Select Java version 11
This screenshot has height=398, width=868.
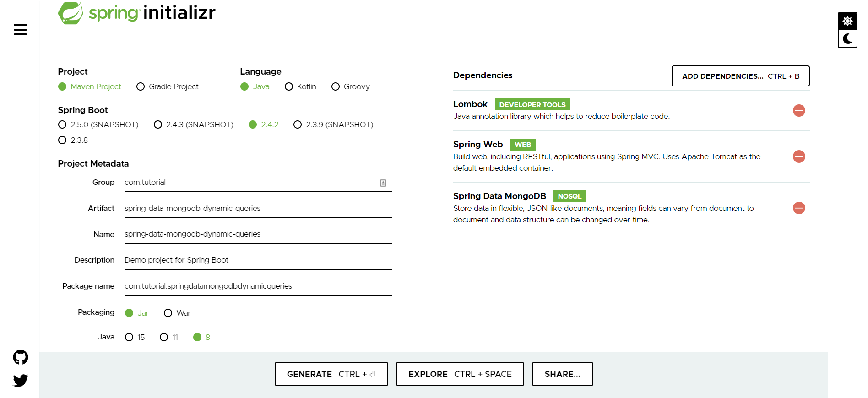pos(164,337)
